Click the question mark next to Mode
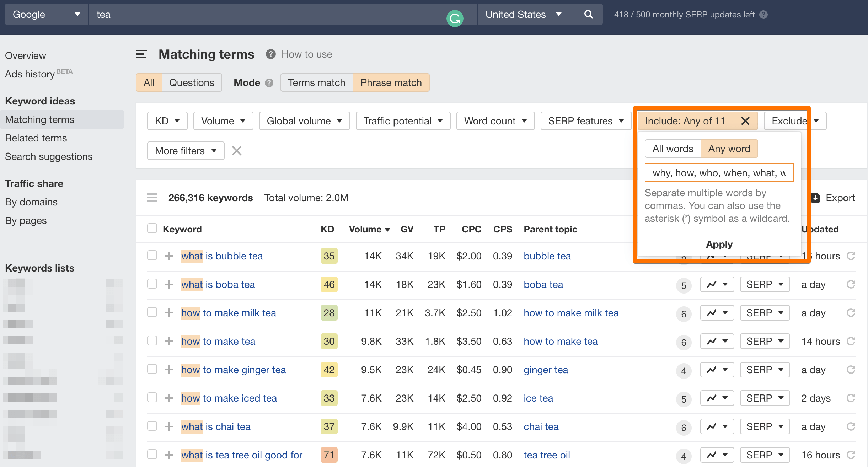This screenshot has height=467, width=868. click(x=269, y=82)
